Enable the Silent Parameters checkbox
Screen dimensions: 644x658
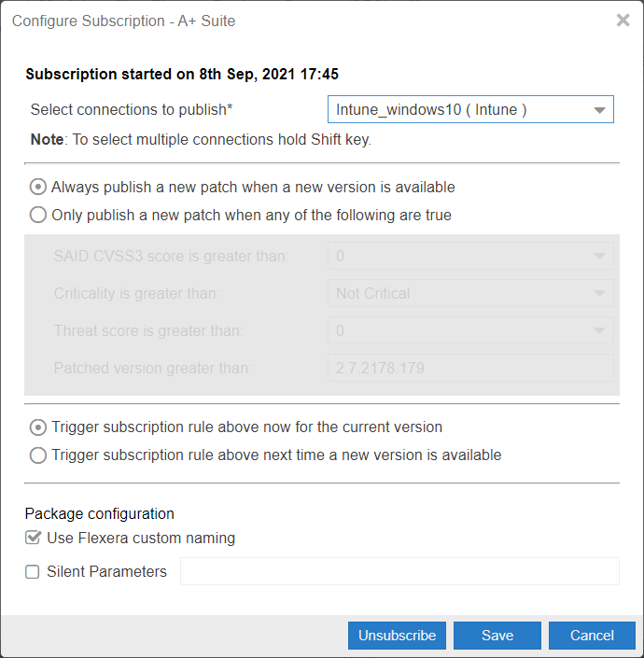pyautogui.click(x=33, y=571)
